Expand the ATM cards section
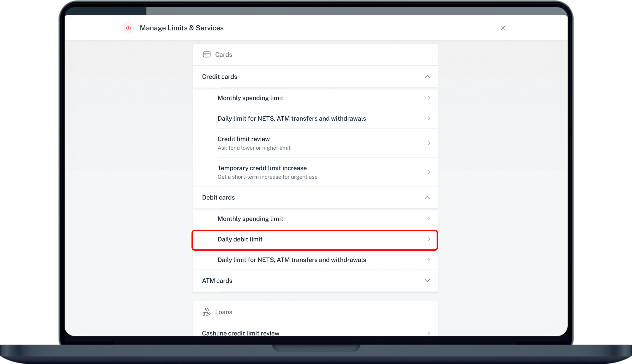Screen dimensions: 632x364 (427, 281)
